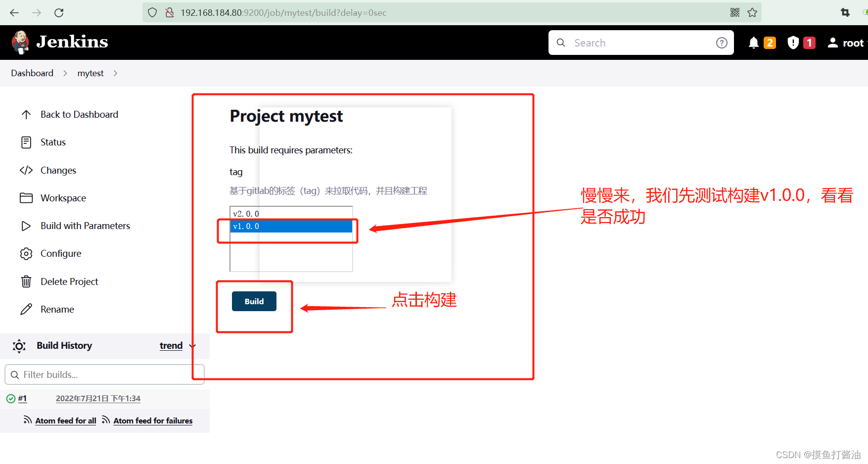Click the Configure gear icon
Screen dimensions: 868x464
[x=26, y=254]
